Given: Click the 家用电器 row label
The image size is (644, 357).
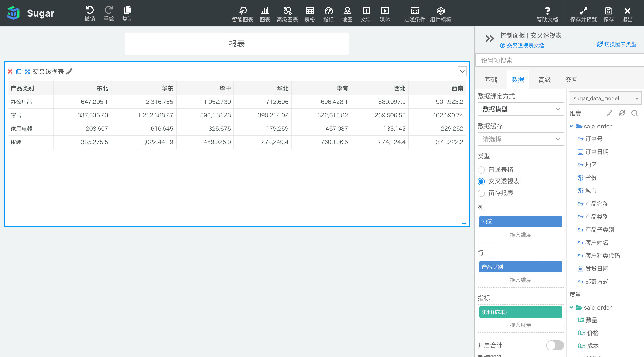Looking at the screenshot, I should 21,129.
